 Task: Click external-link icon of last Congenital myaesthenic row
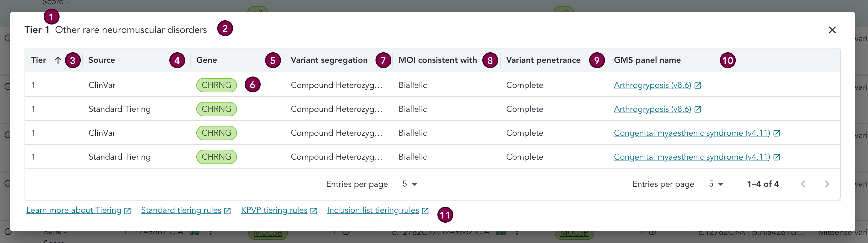pyautogui.click(x=777, y=157)
